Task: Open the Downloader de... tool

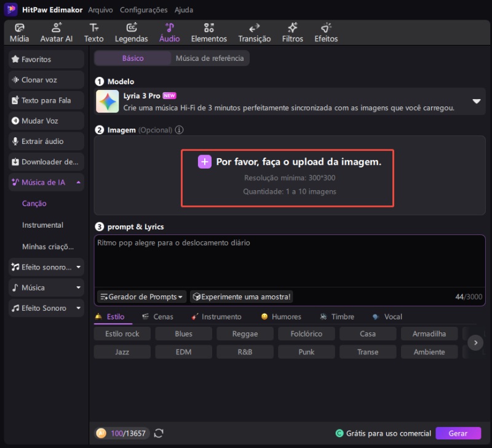Action: click(x=47, y=162)
